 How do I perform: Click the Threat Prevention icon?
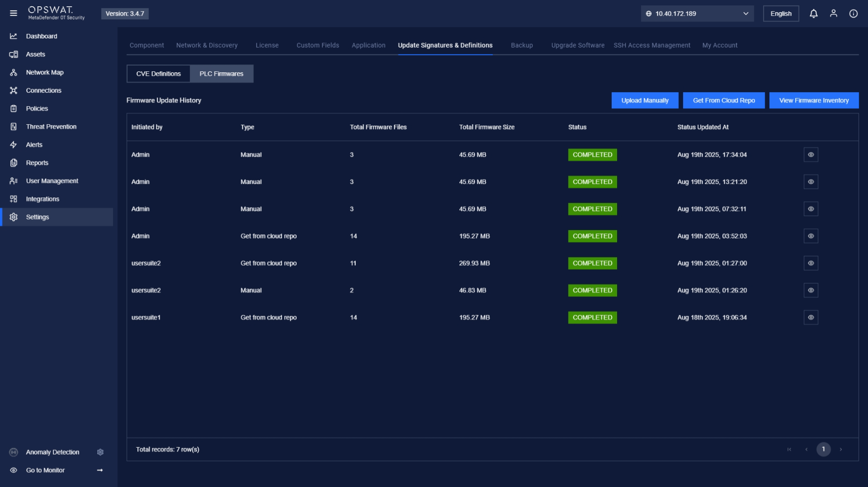[14, 127]
